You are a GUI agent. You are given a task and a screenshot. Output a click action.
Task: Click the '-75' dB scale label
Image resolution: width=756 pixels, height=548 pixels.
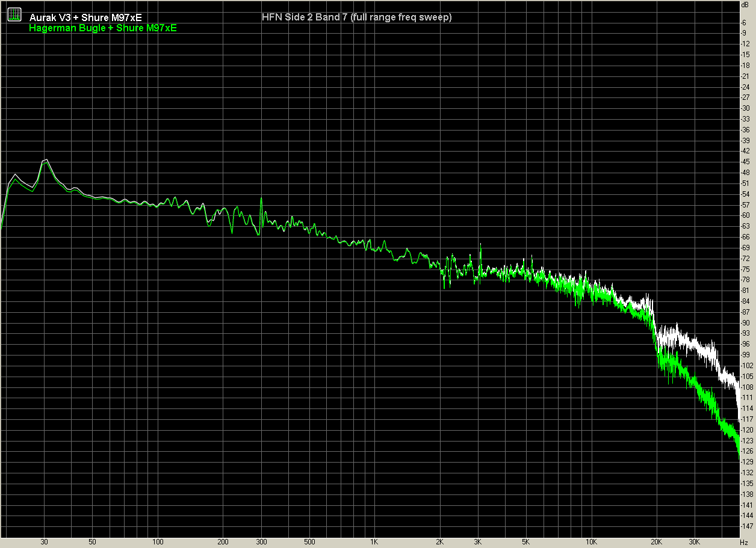[746, 269]
